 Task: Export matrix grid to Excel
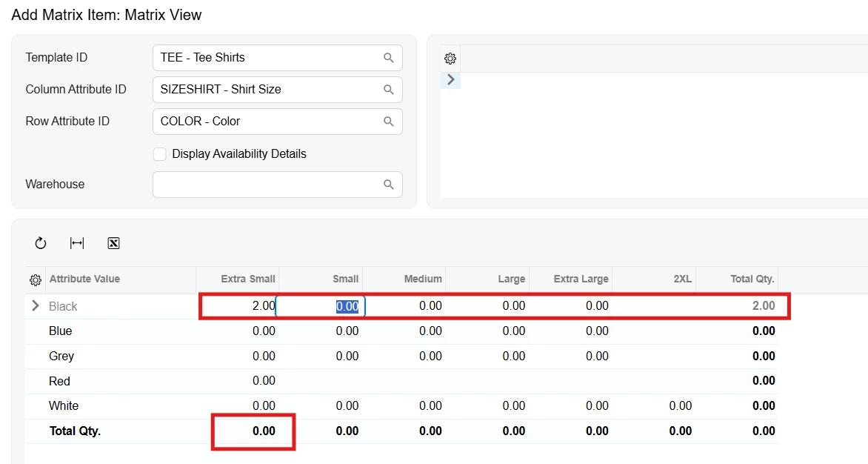click(113, 243)
